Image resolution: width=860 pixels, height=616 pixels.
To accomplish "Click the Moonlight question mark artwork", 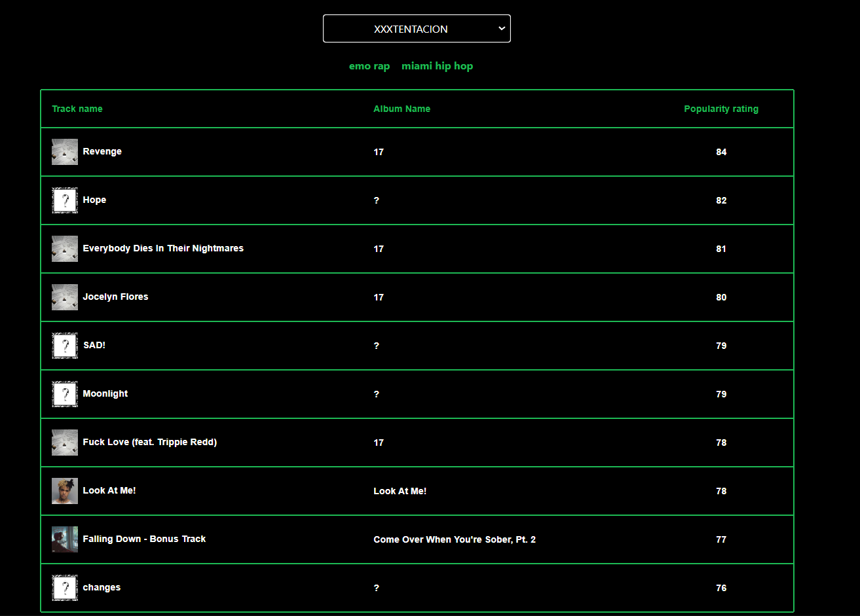I will pyautogui.click(x=64, y=393).
